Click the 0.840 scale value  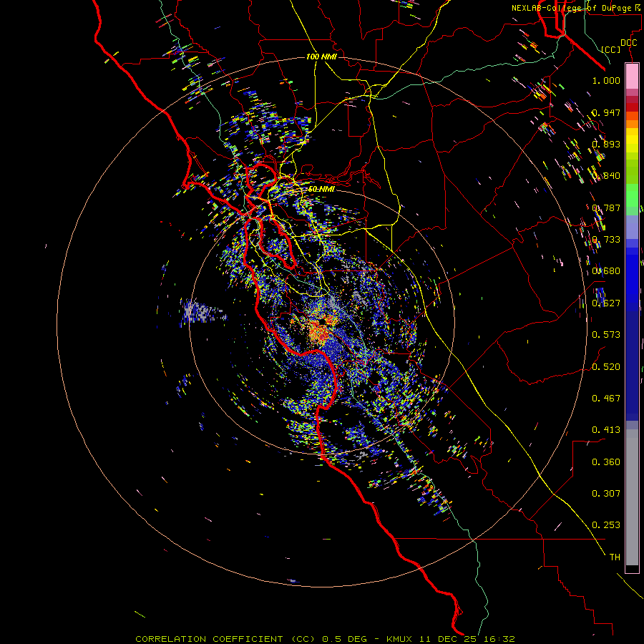[606, 176]
